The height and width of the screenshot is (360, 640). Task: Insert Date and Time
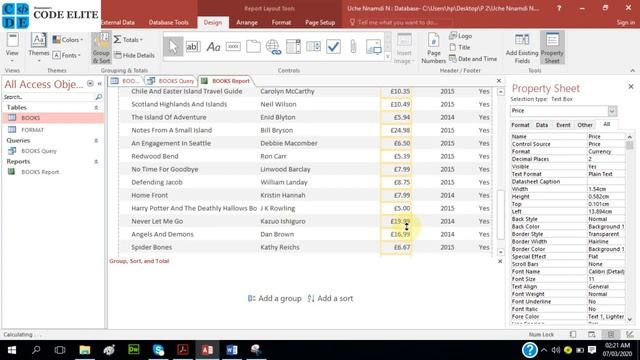473,59
